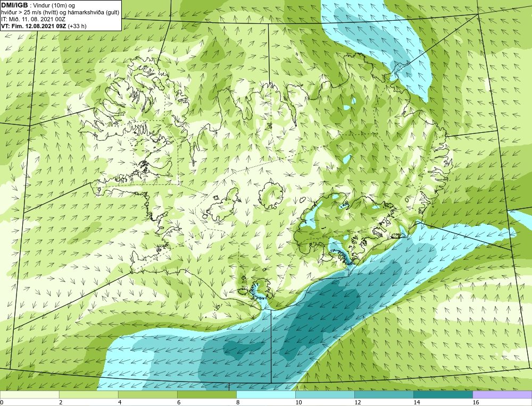Viewport: 532px width, 406px height.
Task: Click the 12–14 m/s teal legend swatch
Action: (x=384, y=394)
